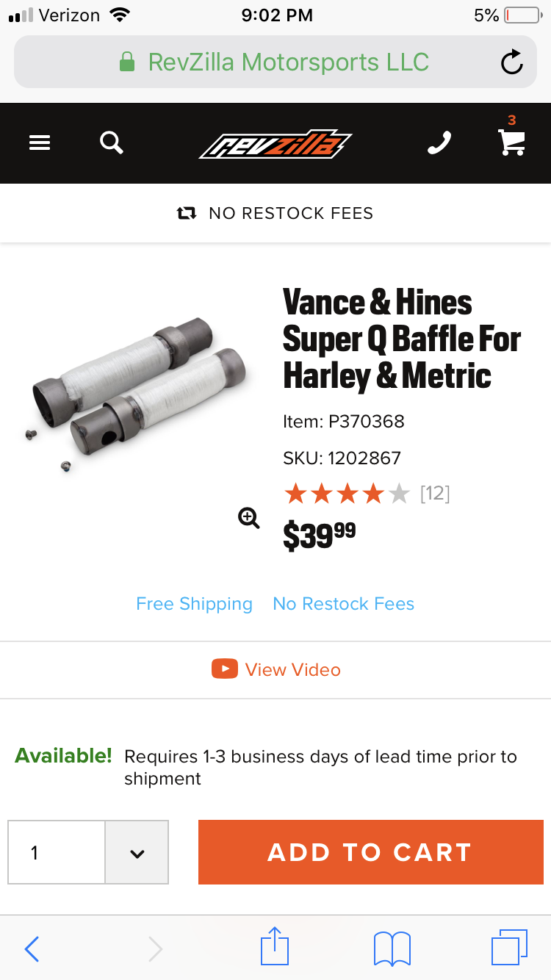Go back to previous page
The width and height of the screenshot is (551, 980).
point(32,949)
